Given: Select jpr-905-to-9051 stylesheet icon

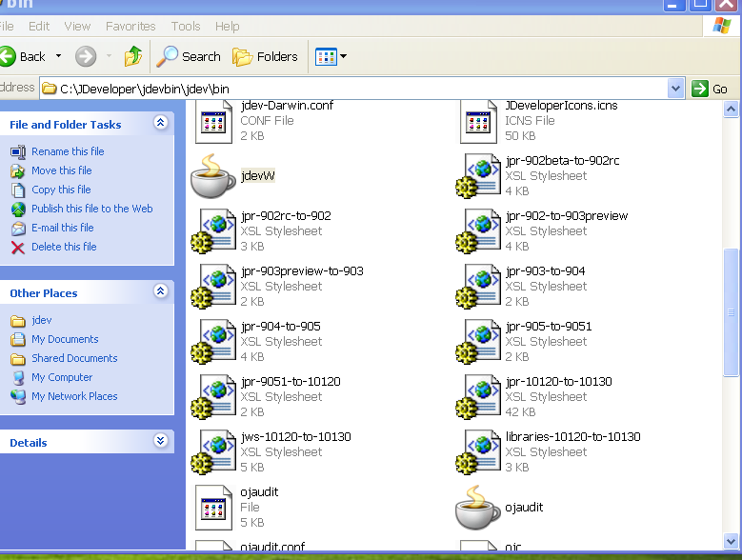Looking at the screenshot, I should 478,342.
